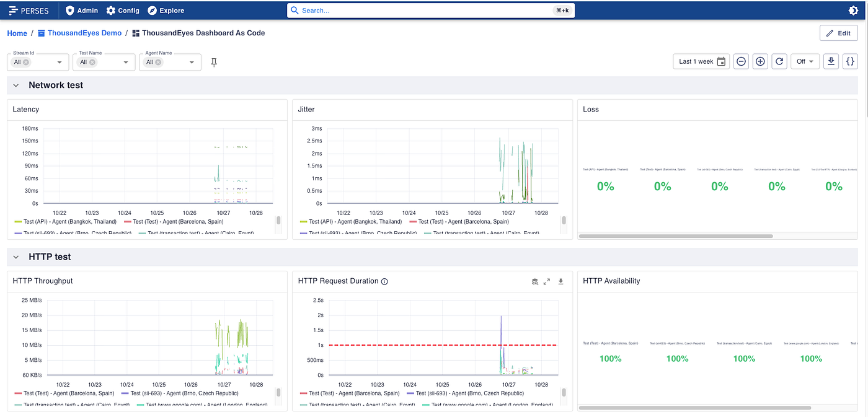Click the zoom in time range icon

tap(761, 61)
